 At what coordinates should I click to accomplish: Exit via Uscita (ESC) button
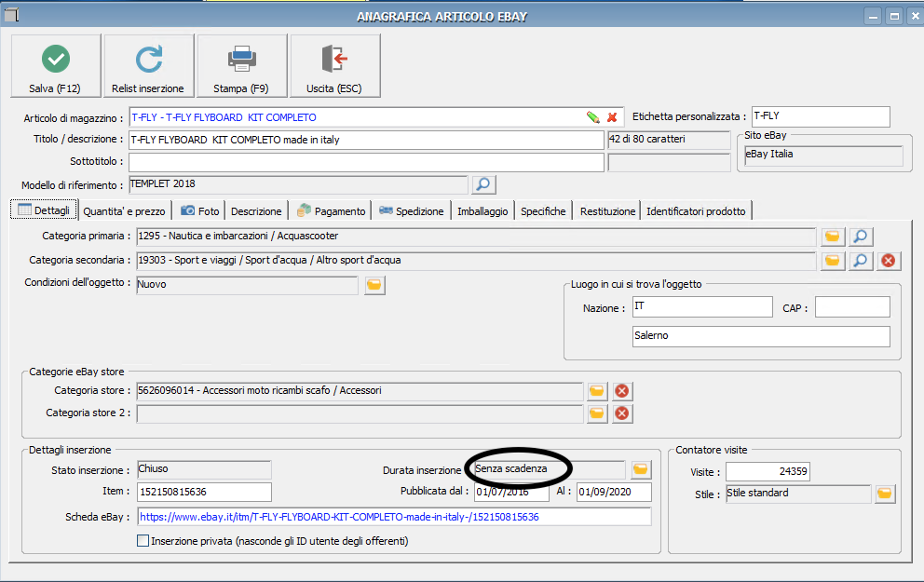334,65
